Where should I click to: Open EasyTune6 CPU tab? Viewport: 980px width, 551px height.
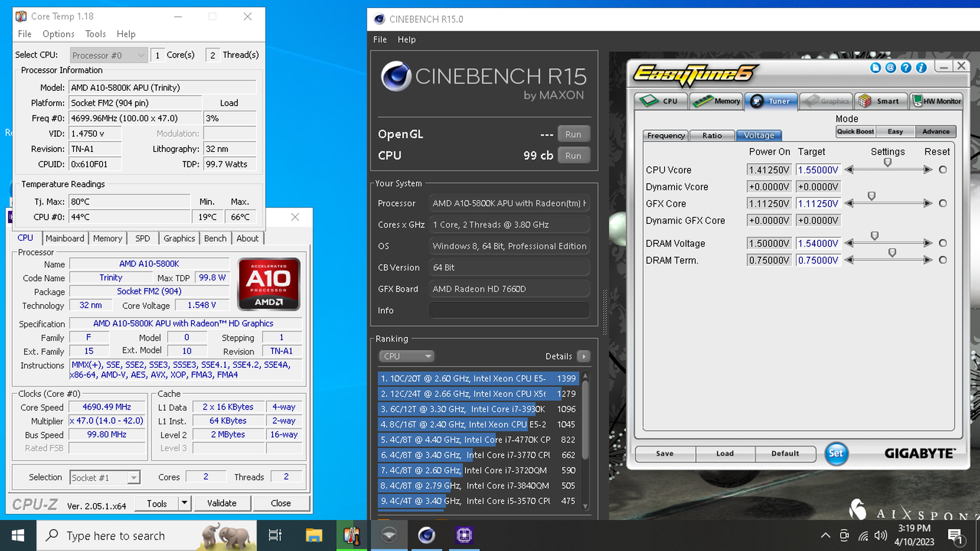661,101
